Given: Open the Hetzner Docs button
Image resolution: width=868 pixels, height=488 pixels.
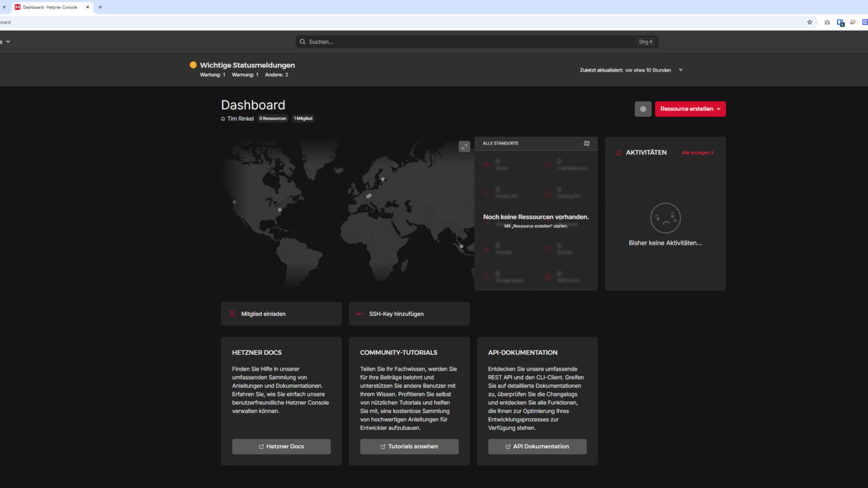Looking at the screenshot, I should tap(281, 446).
